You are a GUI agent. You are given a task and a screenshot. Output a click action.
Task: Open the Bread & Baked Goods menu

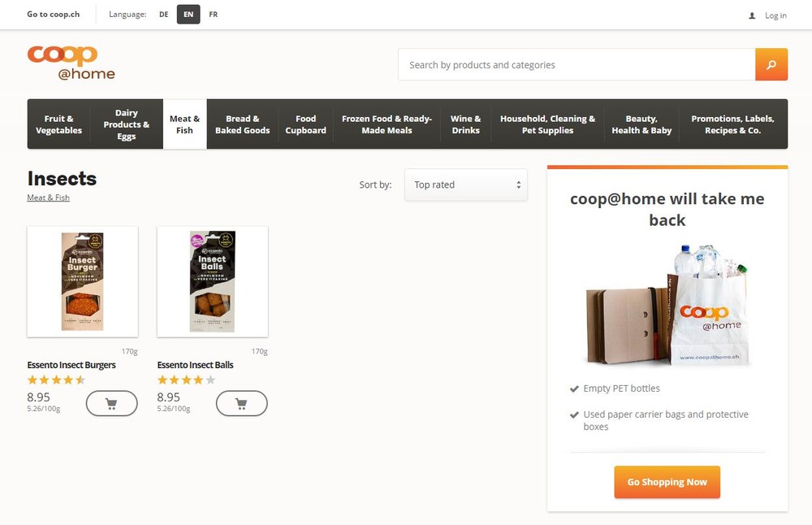coord(242,124)
